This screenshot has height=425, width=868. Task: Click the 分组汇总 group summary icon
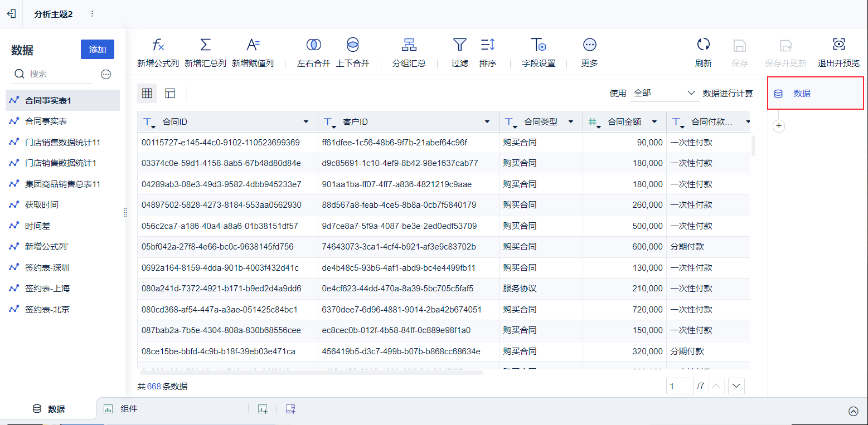(x=409, y=45)
